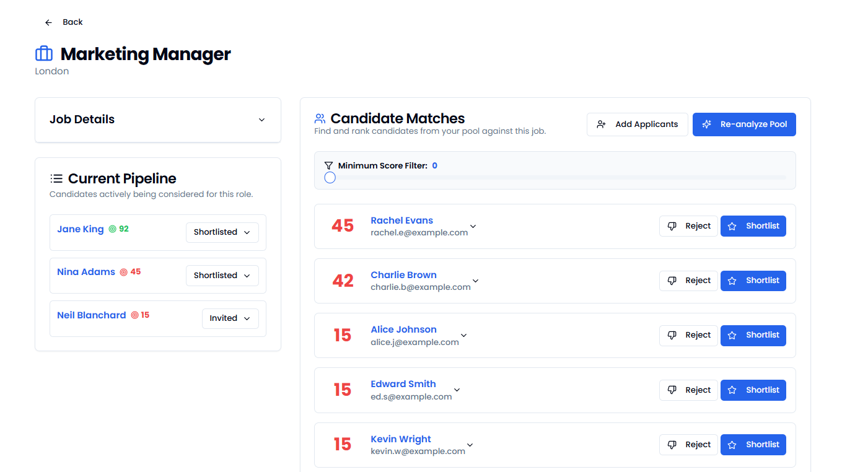The width and height of the screenshot is (868, 472).
Task: Click the Re-analyze Pool button
Action: pyautogui.click(x=744, y=124)
